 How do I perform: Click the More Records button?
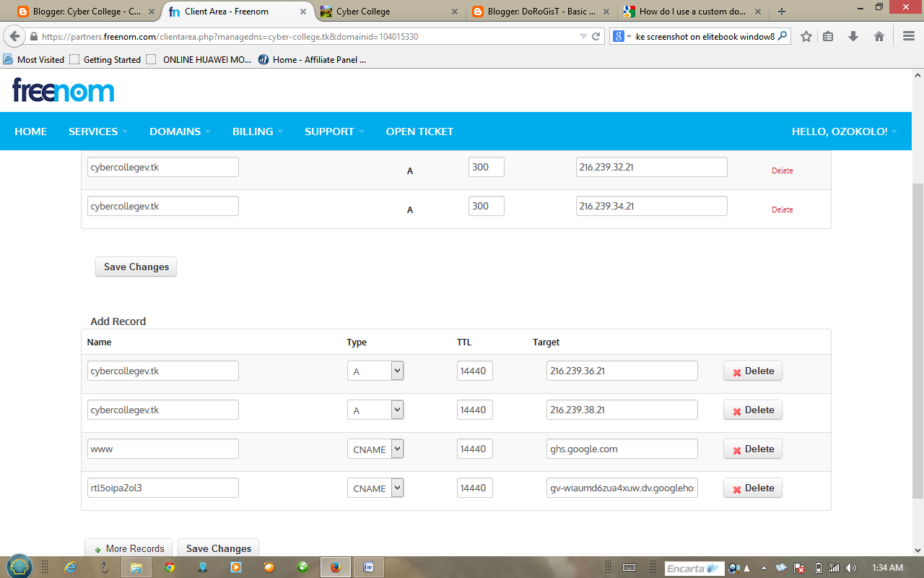click(129, 548)
